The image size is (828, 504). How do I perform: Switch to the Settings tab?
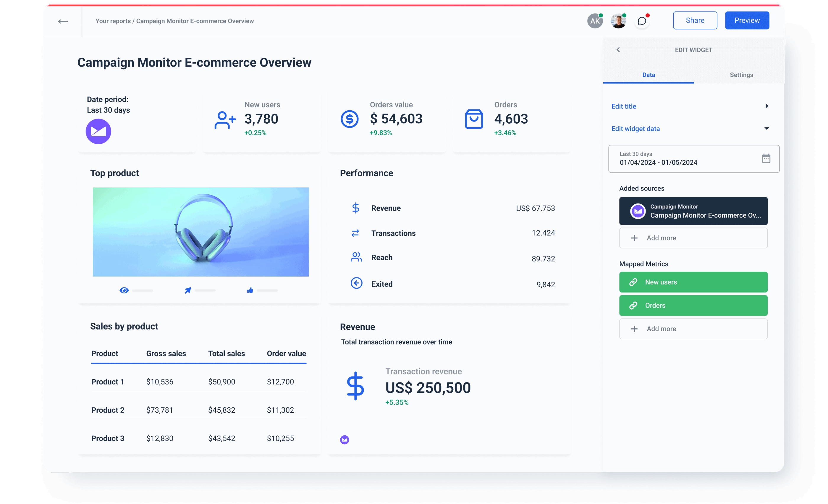coord(741,75)
